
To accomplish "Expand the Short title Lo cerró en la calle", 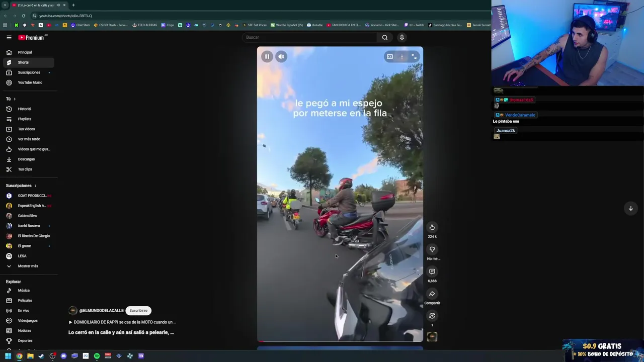I will (x=121, y=332).
